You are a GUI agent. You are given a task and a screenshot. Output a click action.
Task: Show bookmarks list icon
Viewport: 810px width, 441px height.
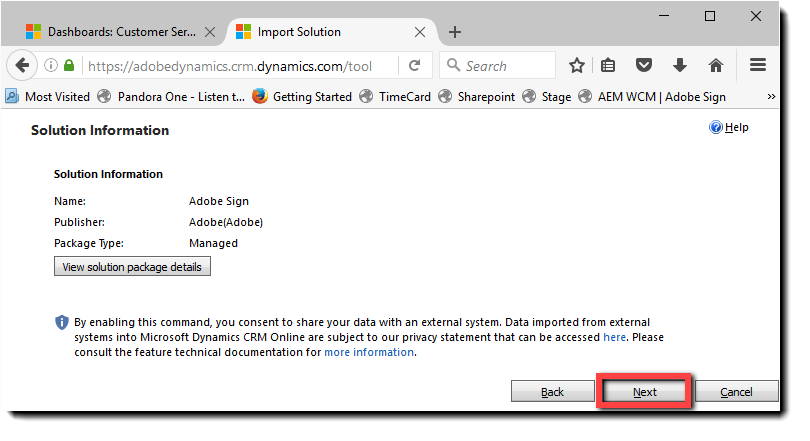608,66
